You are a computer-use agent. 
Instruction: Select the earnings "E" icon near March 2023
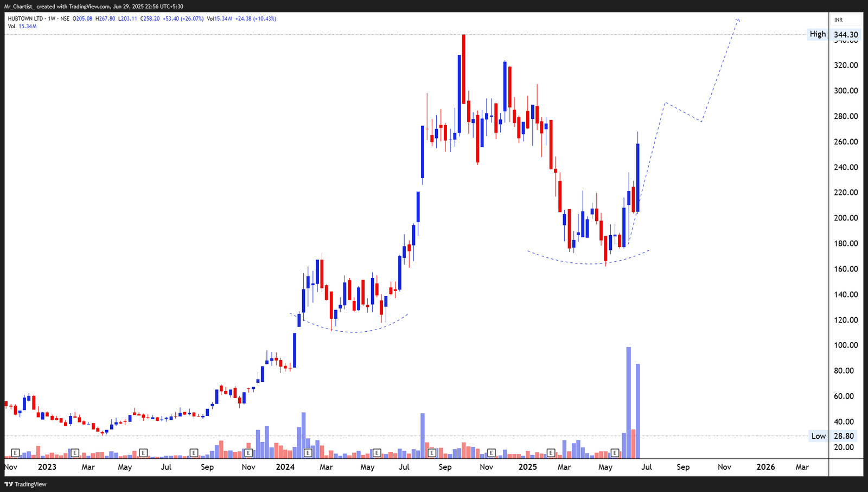click(74, 452)
